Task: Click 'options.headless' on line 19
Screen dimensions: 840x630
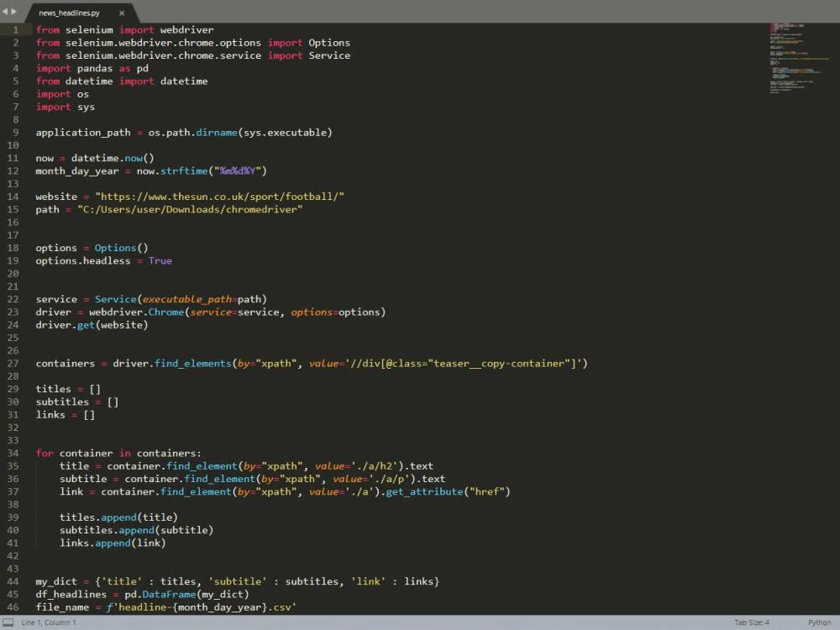Action: tap(83, 261)
